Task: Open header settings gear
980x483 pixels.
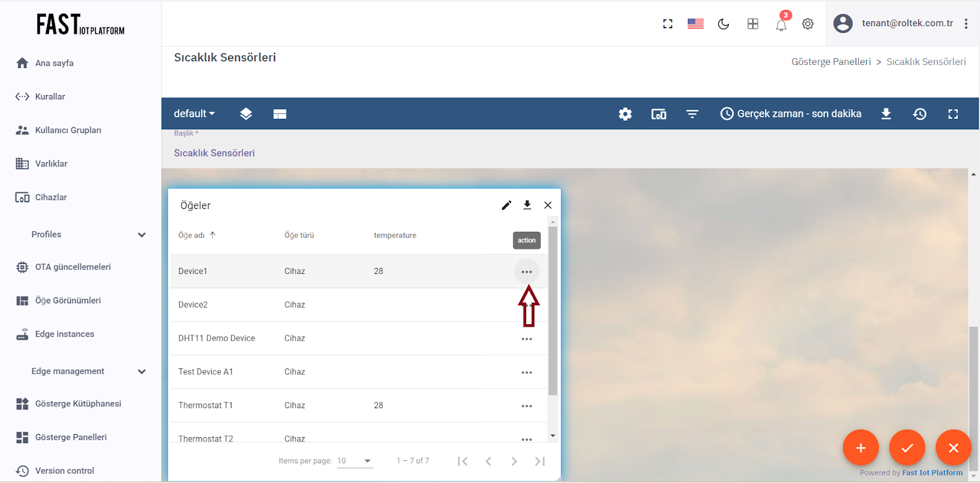Action: [808, 24]
